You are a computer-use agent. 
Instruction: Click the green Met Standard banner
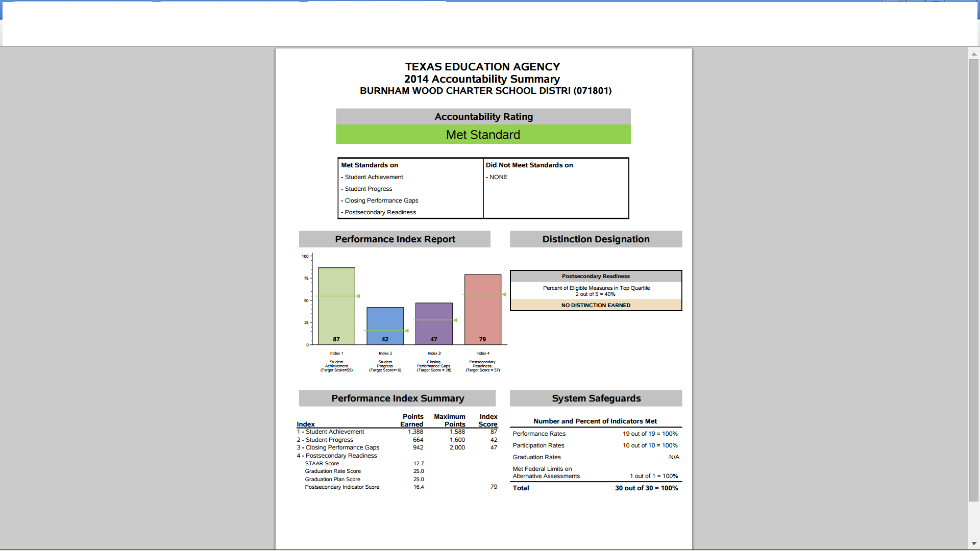pyautogui.click(x=483, y=135)
